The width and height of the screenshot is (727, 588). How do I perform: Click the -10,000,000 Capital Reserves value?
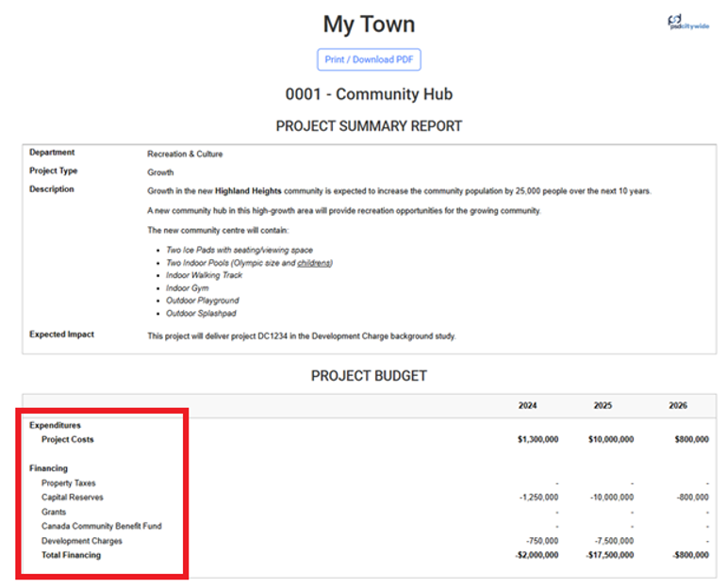tap(612, 498)
